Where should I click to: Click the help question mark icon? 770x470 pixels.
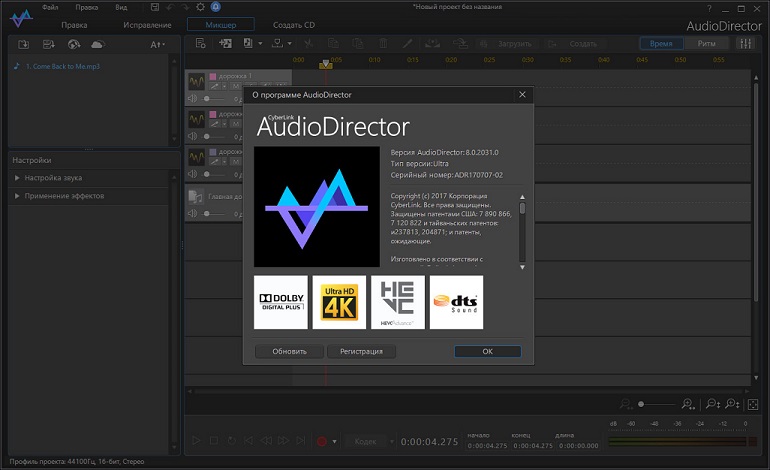coord(709,8)
